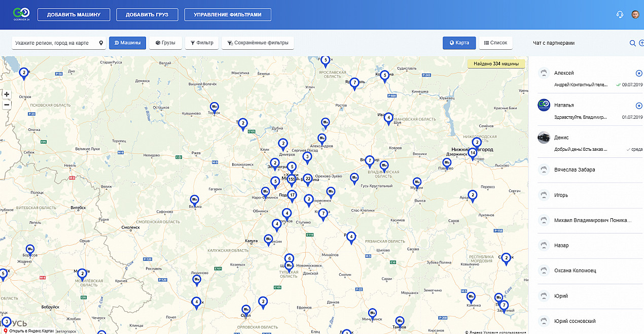Select the truck marker at Гусь-Хрустальный

(x=354, y=178)
